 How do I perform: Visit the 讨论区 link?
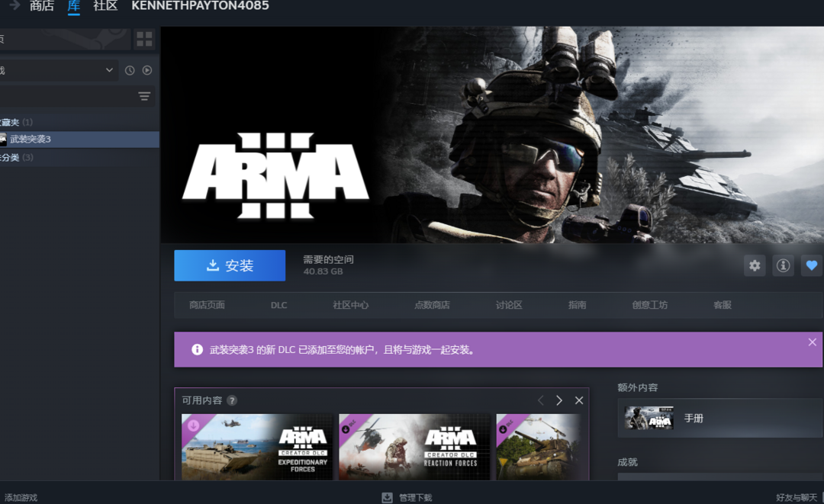509,305
